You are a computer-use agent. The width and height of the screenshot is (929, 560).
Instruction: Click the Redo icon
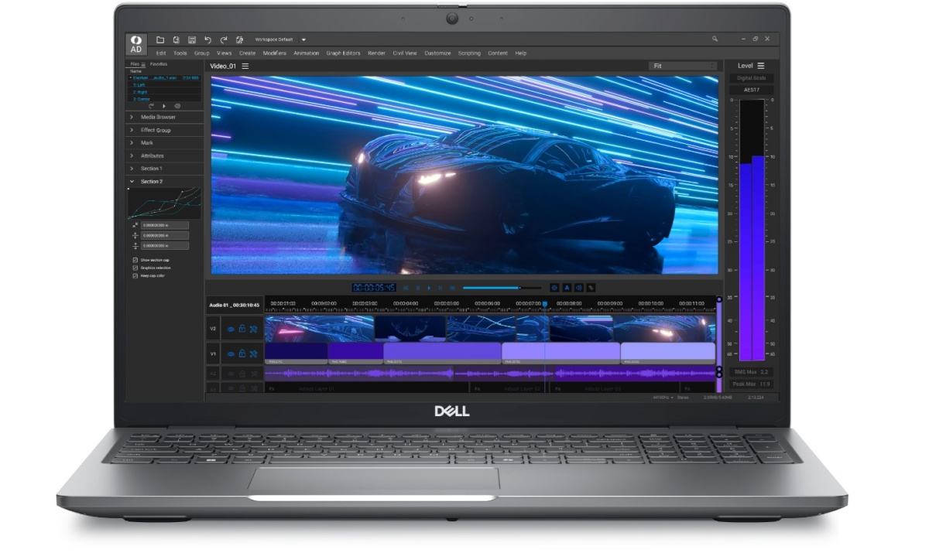(225, 38)
